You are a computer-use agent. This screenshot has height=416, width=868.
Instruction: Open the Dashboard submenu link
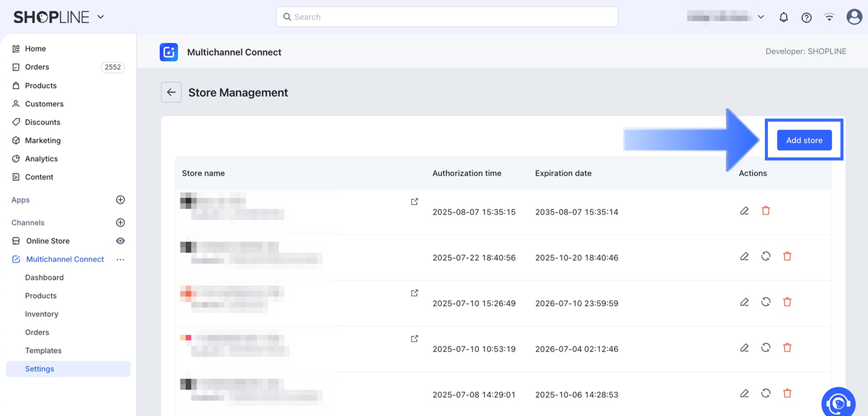tap(44, 278)
